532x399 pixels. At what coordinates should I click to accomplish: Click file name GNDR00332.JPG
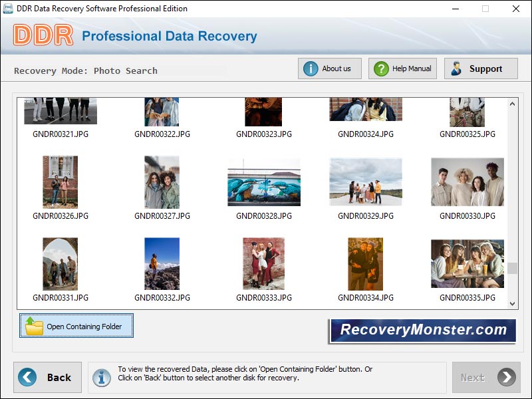162,297
